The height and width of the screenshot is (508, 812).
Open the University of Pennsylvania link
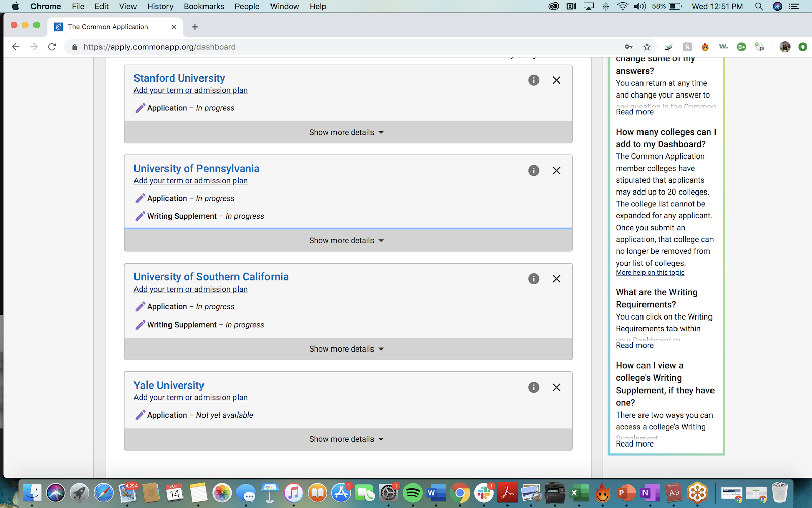pyautogui.click(x=196, y=169)
